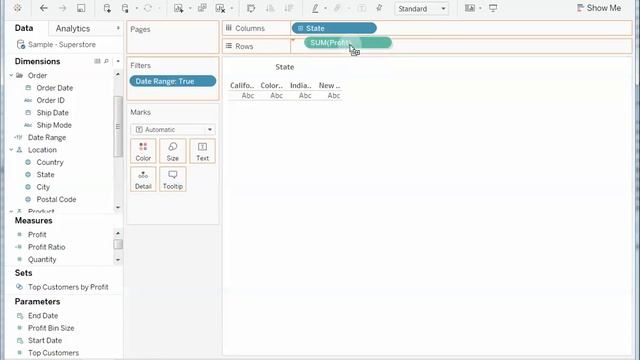This screenshot has width=640, height=360.
Task: Click the Dimensions pane scrollbar thumb
Action: pos(118,127)
